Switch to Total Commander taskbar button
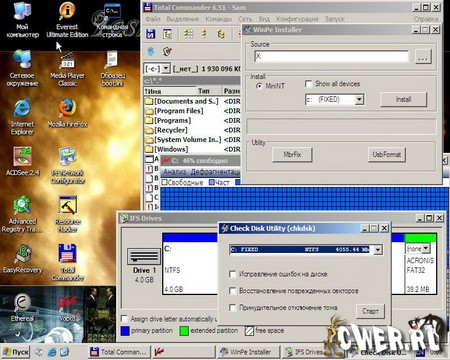Screen dimensions: 450x360 pos(118,352)
